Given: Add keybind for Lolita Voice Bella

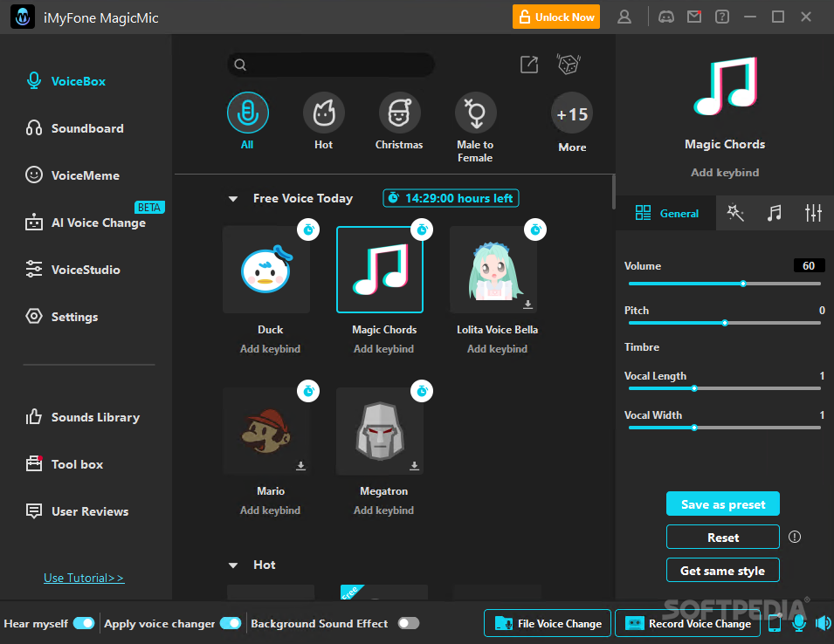Looking at the screenshot, I should (x=497, y=348).
